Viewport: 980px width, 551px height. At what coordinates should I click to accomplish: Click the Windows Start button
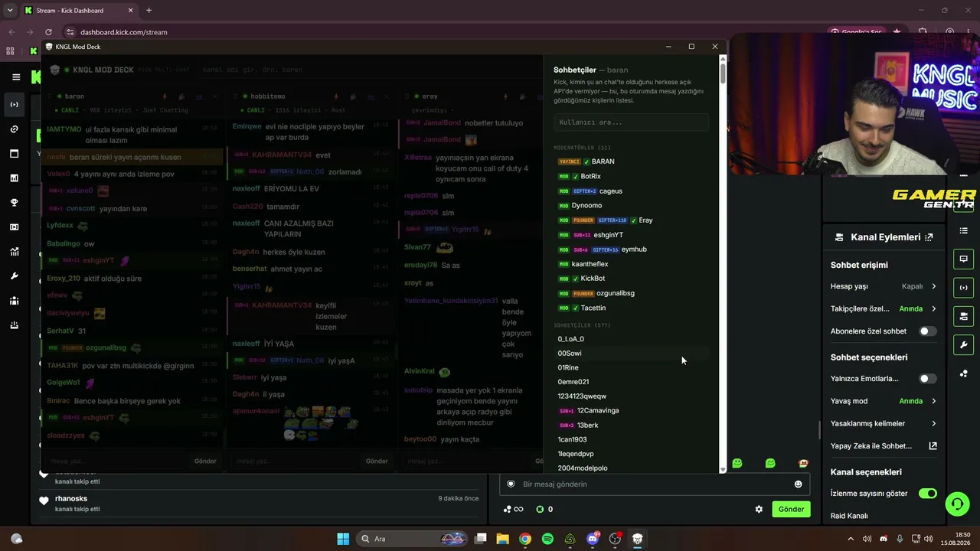tap(343, 539)
